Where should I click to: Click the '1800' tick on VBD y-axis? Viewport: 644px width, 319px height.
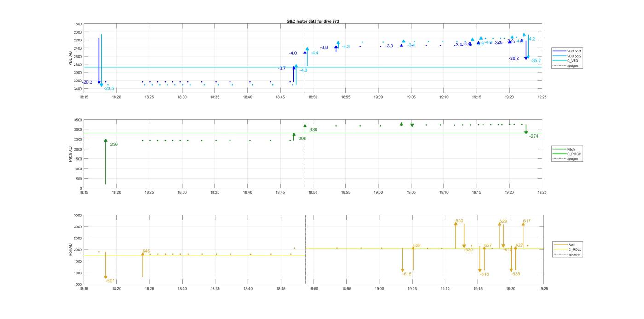tap(78, 24)
